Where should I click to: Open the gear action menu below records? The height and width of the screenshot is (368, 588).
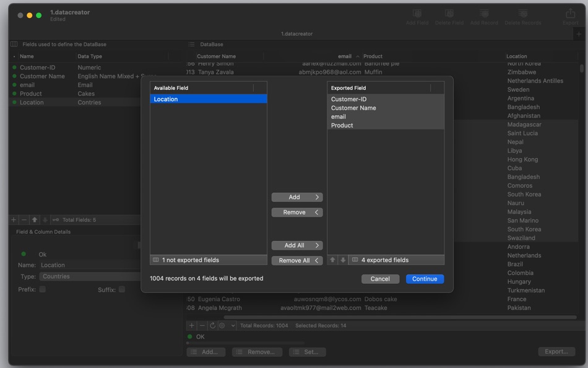222,325
